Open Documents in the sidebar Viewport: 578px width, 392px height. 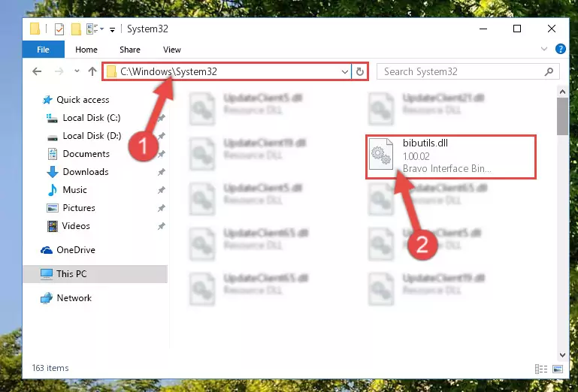point(86,154)
